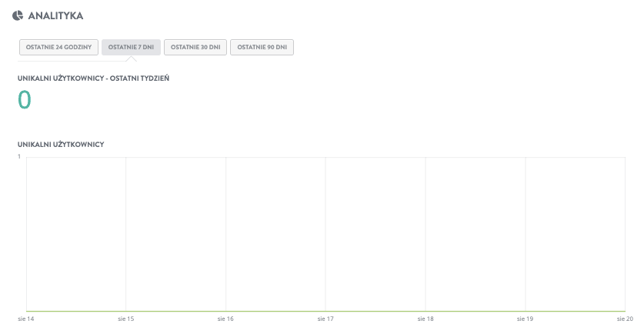Switch to Ostatnie 24 godziny tab
This screenshot has width=644, height=334.
coord(58,47)
